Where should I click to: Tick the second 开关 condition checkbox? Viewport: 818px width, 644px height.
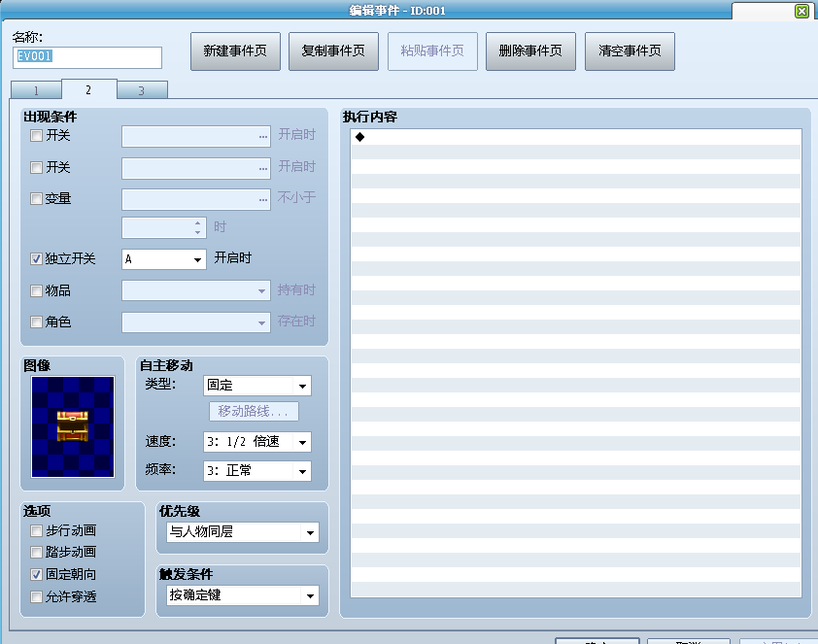(37, 167)
